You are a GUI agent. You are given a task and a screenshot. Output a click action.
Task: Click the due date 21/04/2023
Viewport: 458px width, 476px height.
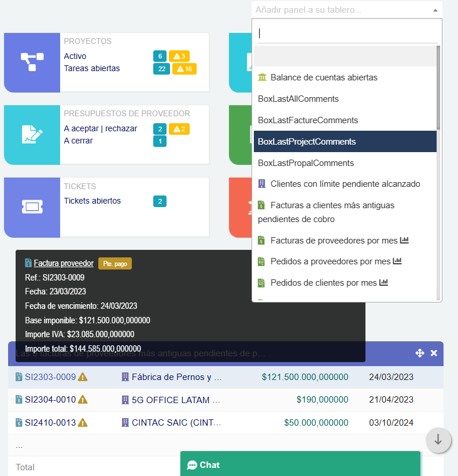point(391,400)
